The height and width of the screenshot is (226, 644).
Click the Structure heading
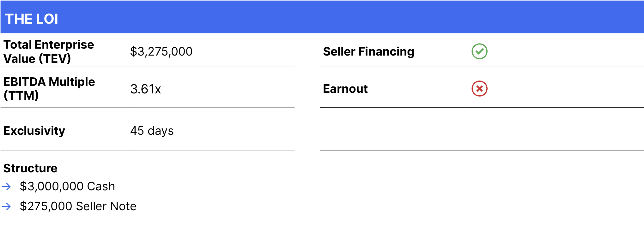tap(30, 168)
